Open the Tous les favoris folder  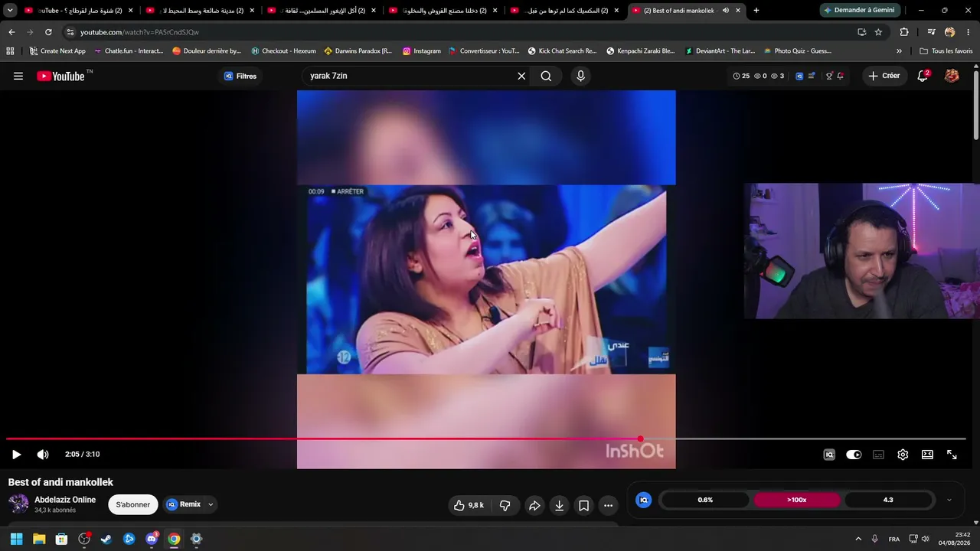point(946,51)
